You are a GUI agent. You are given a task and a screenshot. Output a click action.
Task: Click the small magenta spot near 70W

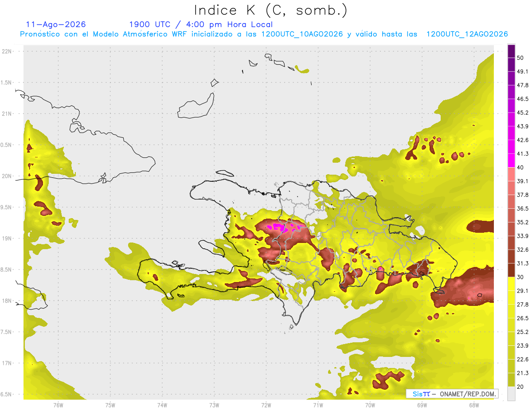click(380, 269)
